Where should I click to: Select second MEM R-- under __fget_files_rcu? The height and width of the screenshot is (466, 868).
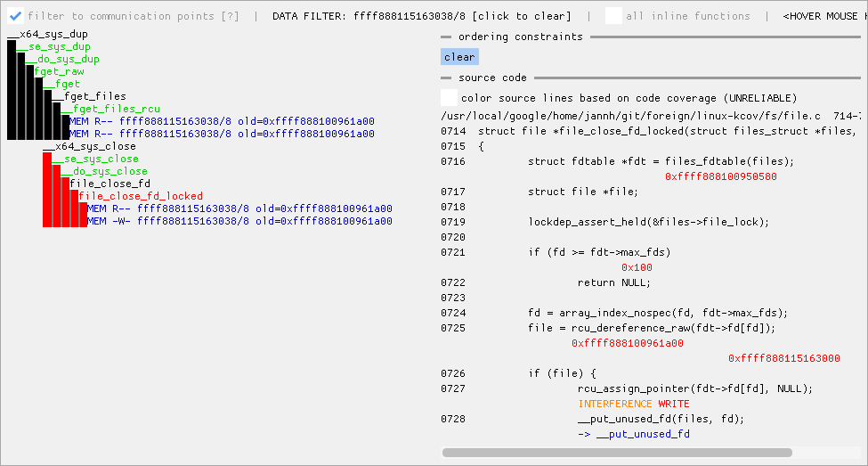pos(222,134)
